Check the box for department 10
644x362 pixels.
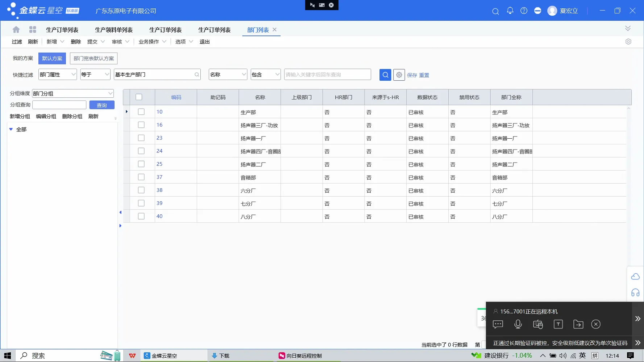(x=141, y=112)
